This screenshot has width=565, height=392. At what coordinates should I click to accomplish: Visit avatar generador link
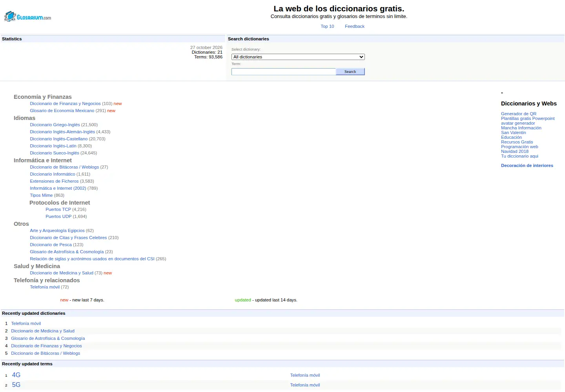pos(518,123)
